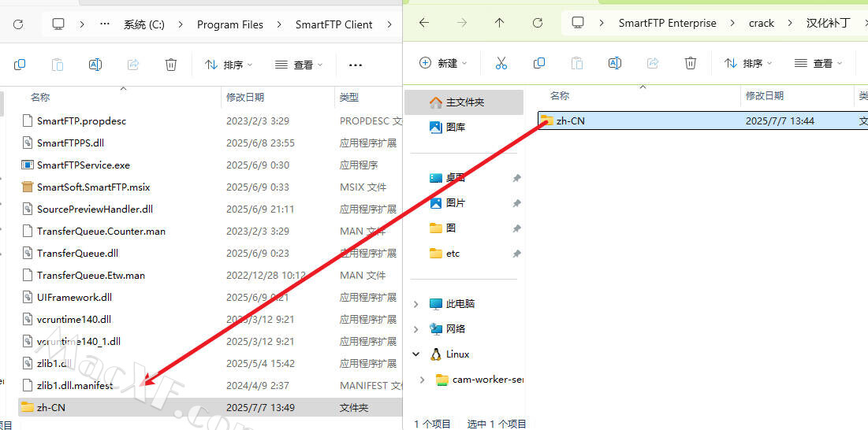Screen dimensions: 868x430
Task: Click the paste icon in the left window's toolbar
Action: (58, 65)
